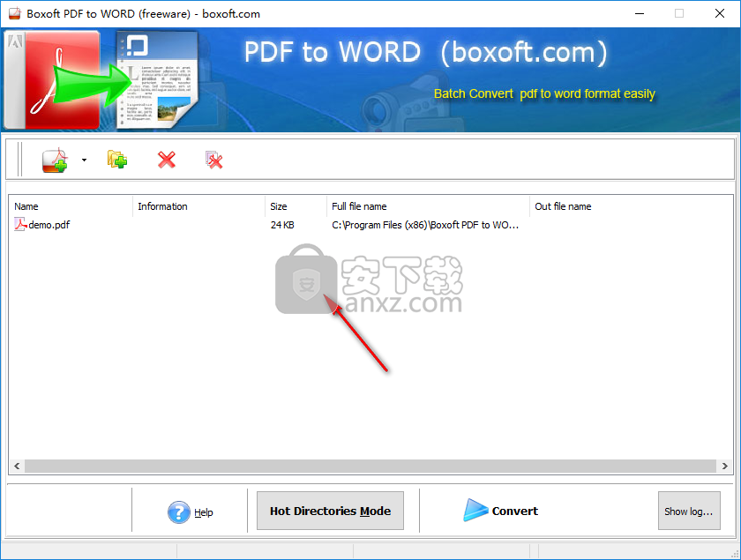Click the blue Convert arrow icon
Viewport: 741px width, 560px height.
click(x=475, y=511)
